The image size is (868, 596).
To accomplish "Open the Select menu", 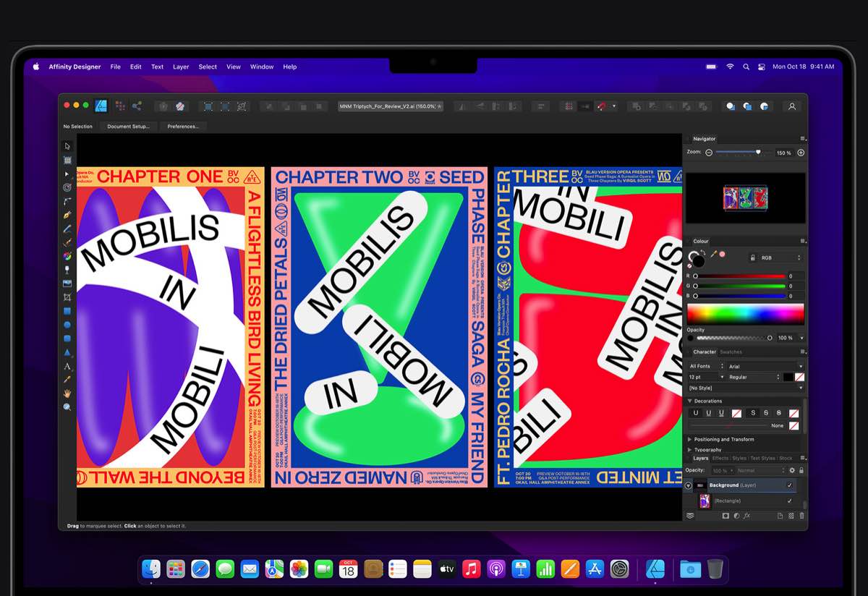I will click(208, 67).
